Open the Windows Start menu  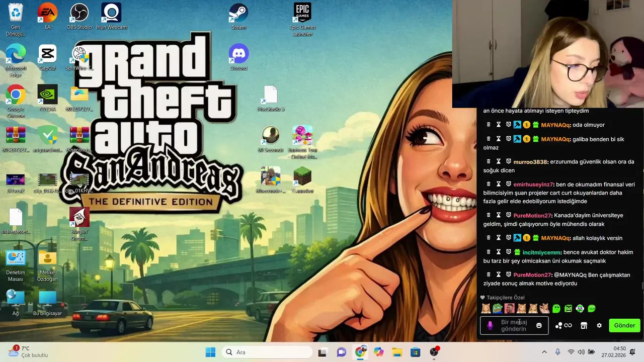[210, 352]
